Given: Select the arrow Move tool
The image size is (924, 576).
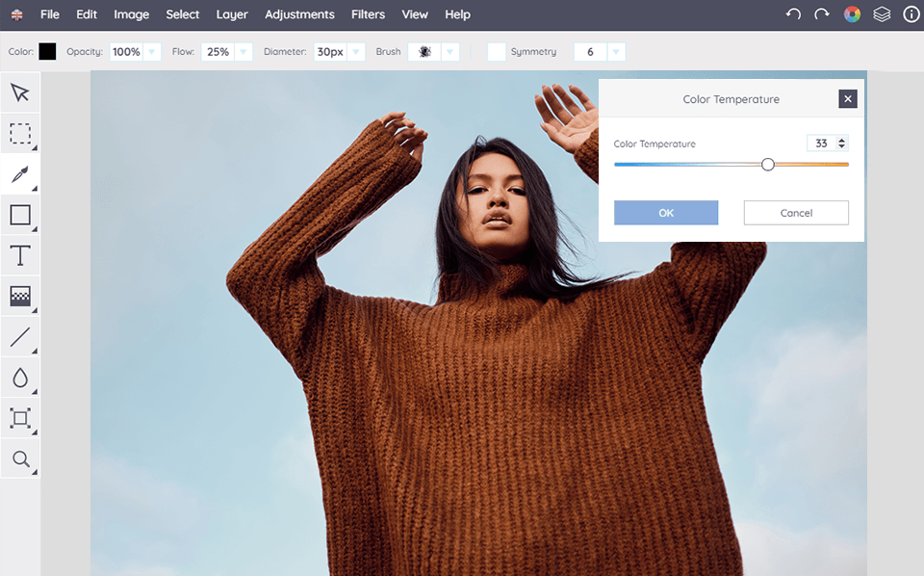Looking at the screenshot, I should pos(20,92).
